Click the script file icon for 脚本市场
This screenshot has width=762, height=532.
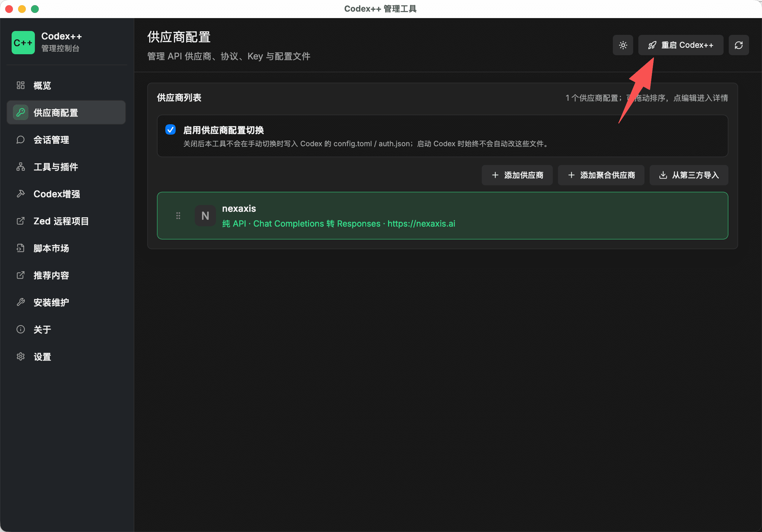[x=21, y=248]
